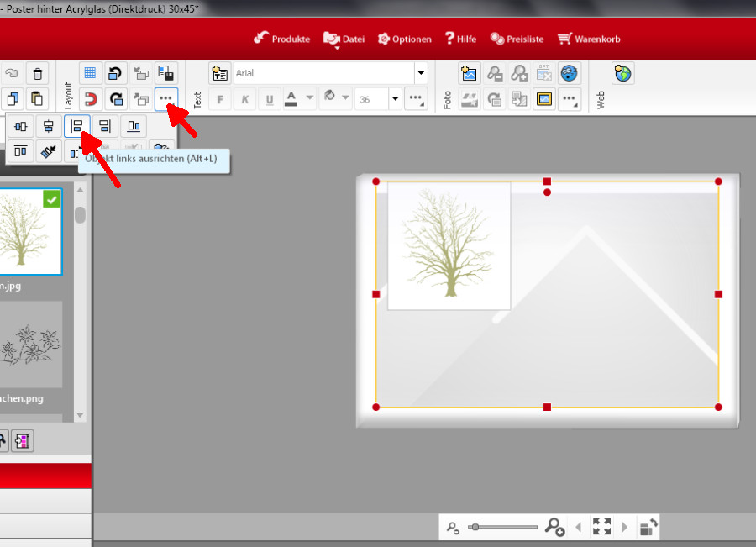Toggle bold text formatting (F)

pyautogui.click(x=220, y=99)
